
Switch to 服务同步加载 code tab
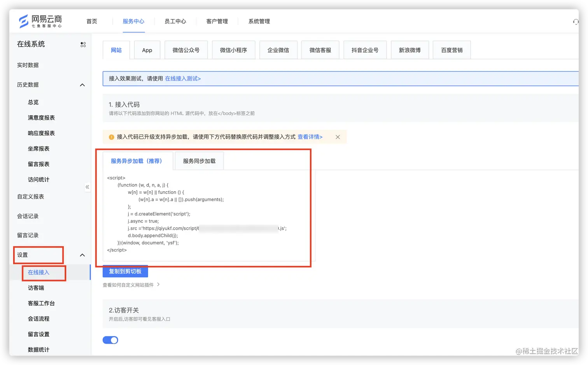click(199, 161)
